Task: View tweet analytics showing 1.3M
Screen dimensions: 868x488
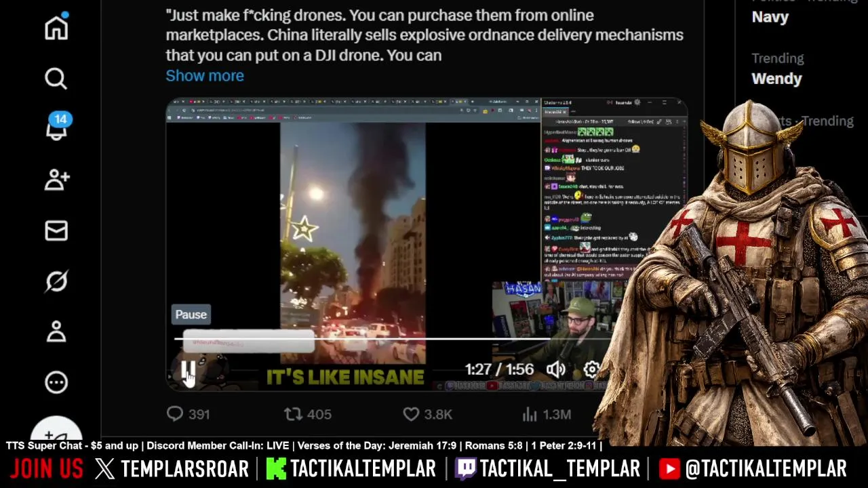Action: pyautogui.click(x=547, y=414)
